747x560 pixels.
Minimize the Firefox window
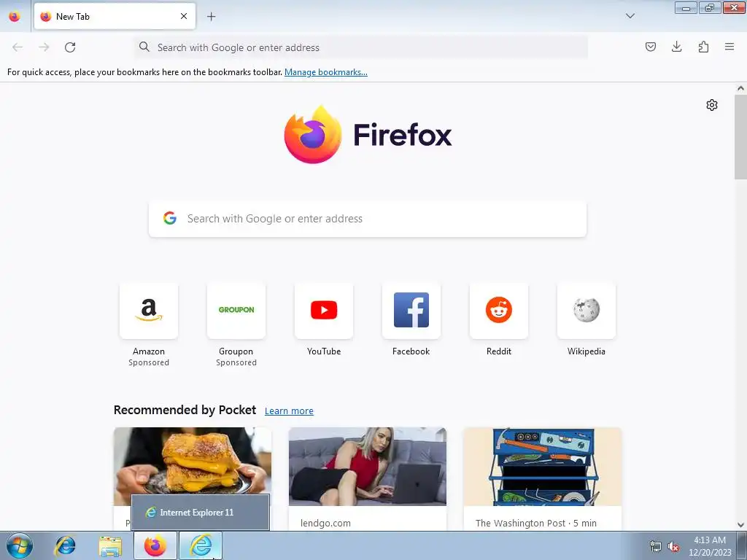point(686,8)
